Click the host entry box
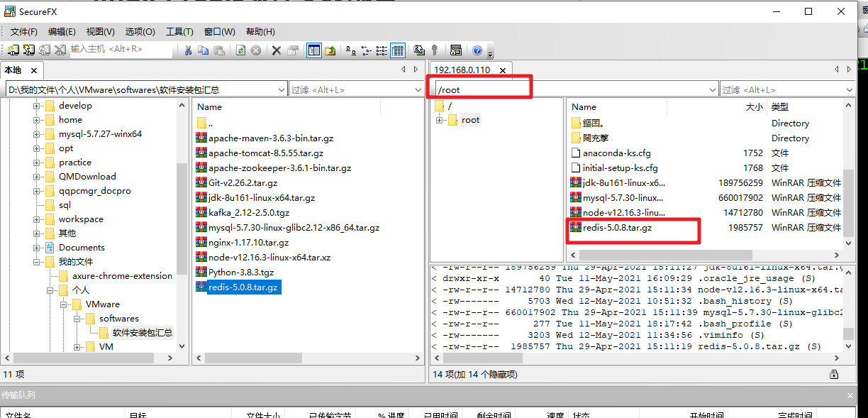The width and height of the screenshot is (868, 418). click(x=121, y=50)
